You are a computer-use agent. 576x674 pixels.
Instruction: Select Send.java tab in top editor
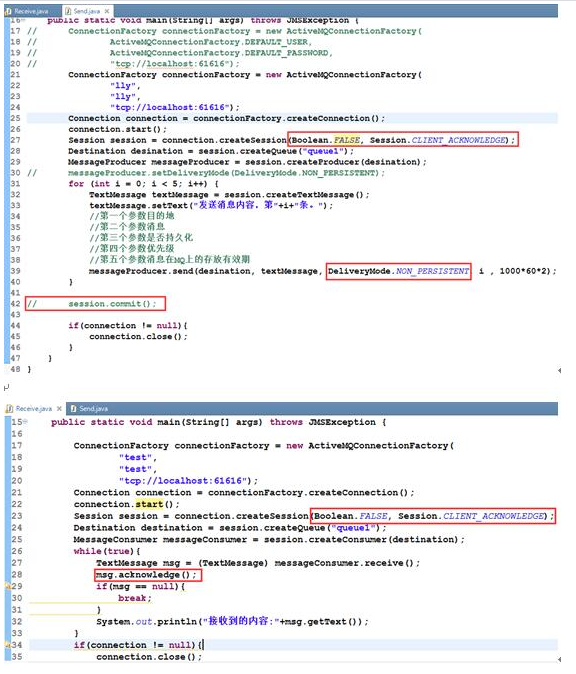click(87, 11)
